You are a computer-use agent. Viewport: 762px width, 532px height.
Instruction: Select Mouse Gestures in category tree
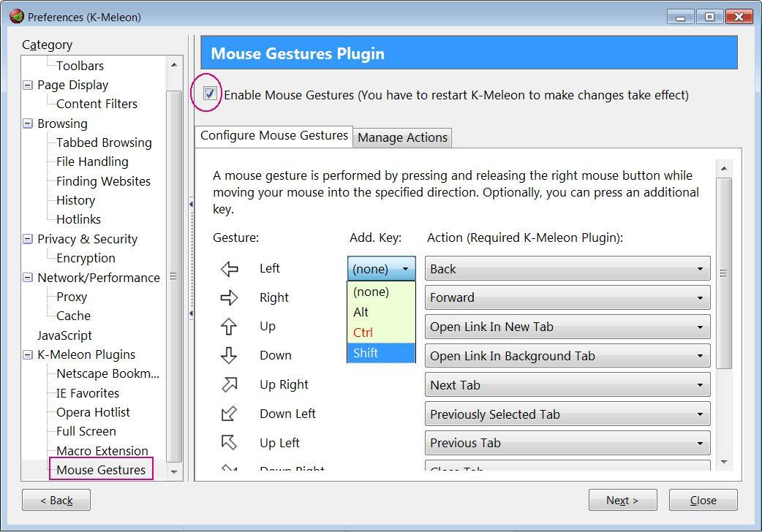[101, 470]
